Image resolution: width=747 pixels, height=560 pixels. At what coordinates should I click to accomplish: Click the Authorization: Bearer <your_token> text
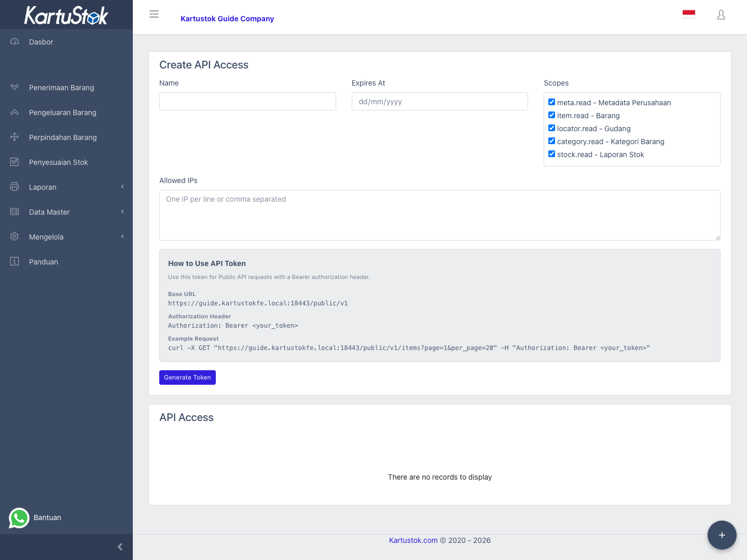pyautogui.click(x=233, y=326)
